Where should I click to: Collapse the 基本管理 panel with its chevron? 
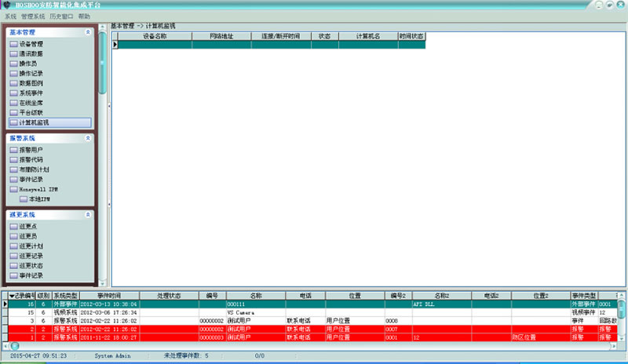[88, 32]
